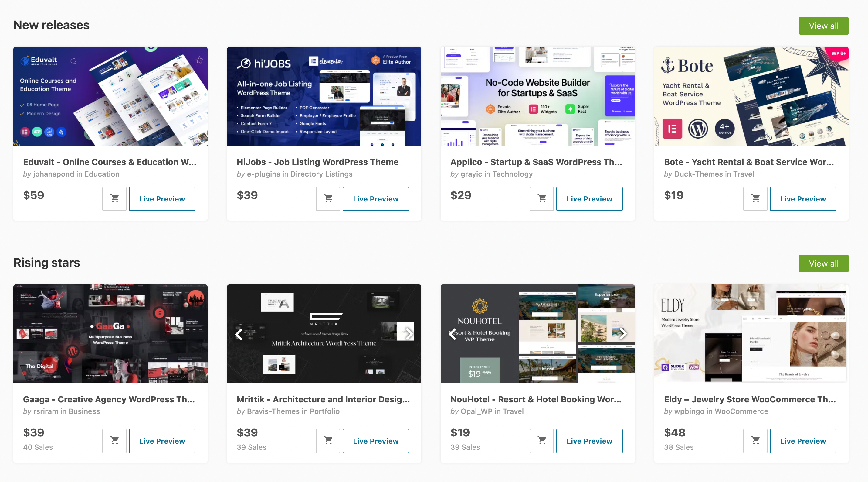Click right arrow on Mrittik theme carousel
This screenshot has height=482, width=868.
[x=409, y=333]
